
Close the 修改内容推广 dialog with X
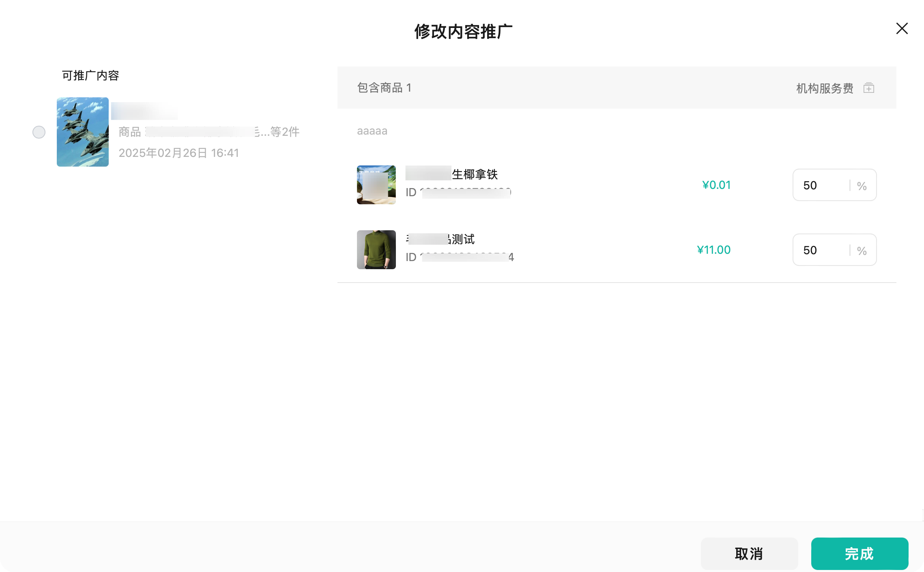click(902, 28)
